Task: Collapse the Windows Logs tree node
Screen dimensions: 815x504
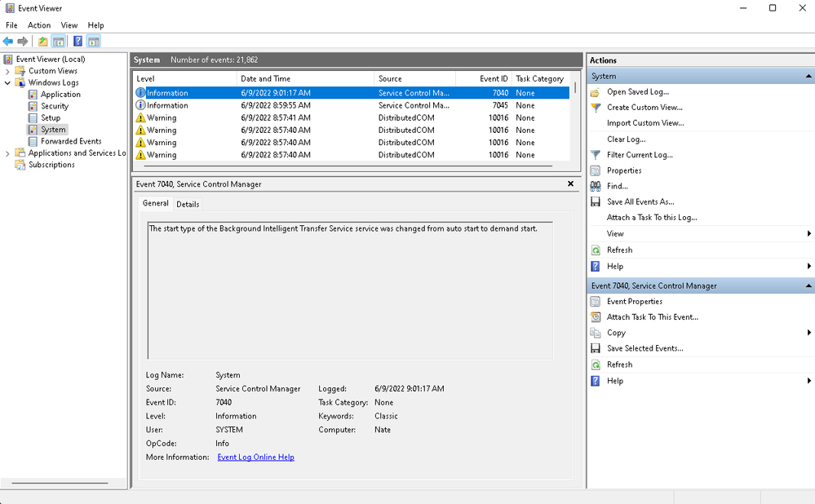Action: tap(8, 83)
